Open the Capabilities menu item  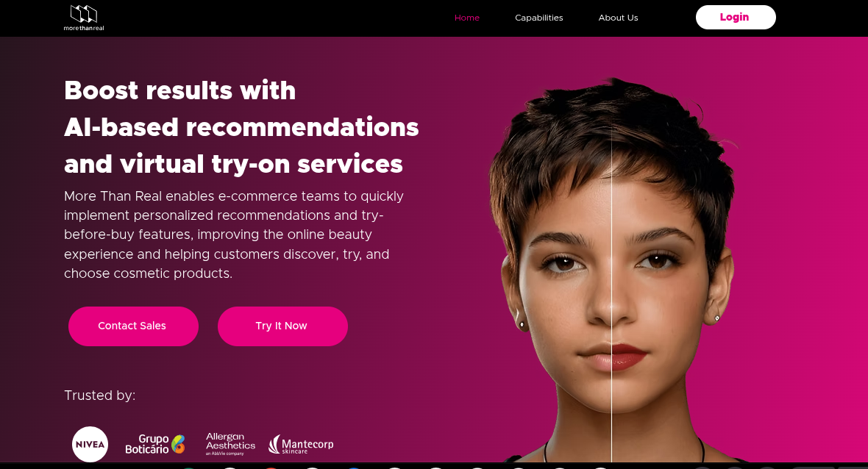(538, 18)
